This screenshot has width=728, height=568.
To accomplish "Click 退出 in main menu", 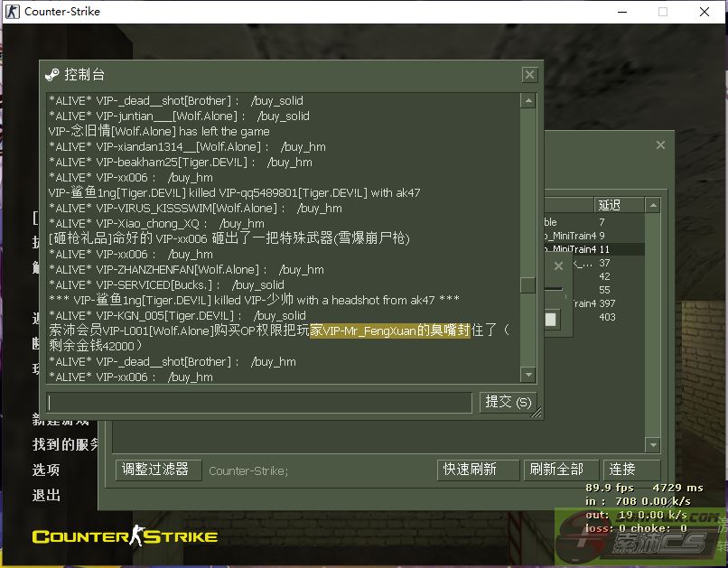I will [x=45, y=495].
